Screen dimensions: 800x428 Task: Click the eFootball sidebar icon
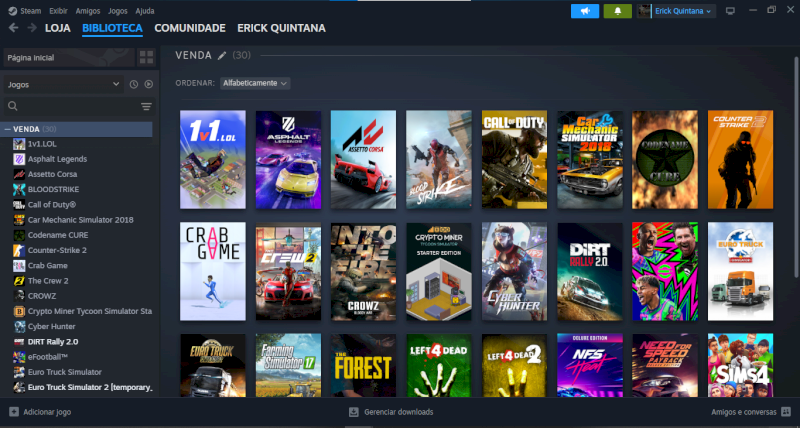19,357
